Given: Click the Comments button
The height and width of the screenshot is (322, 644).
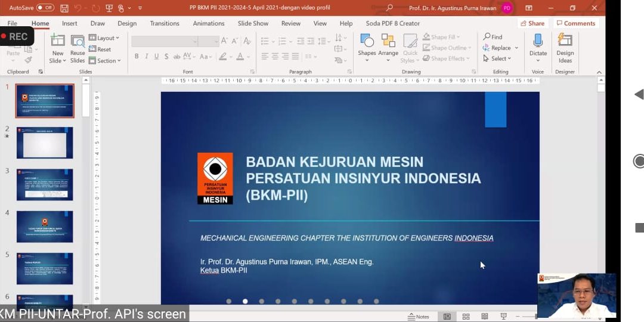Looking at the screenshot, I should pos(576,23).
